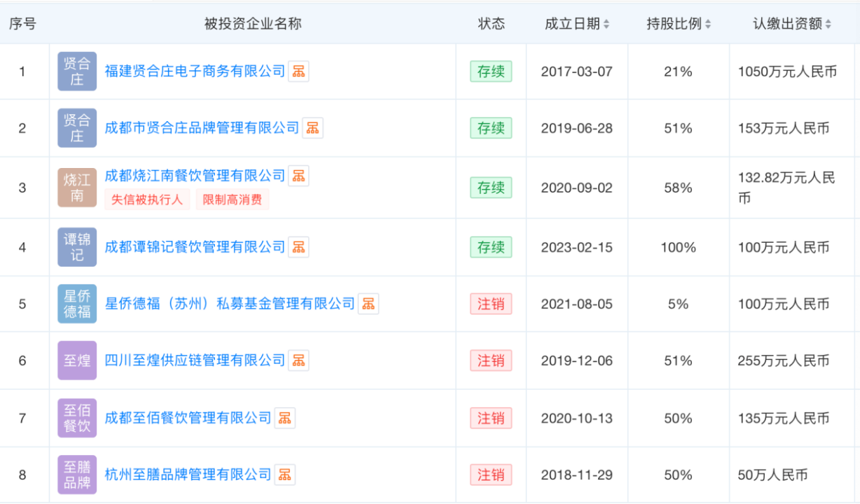Click the 失信被执行人 risk tag
The image size is (860, 504).
pos(147,199)
